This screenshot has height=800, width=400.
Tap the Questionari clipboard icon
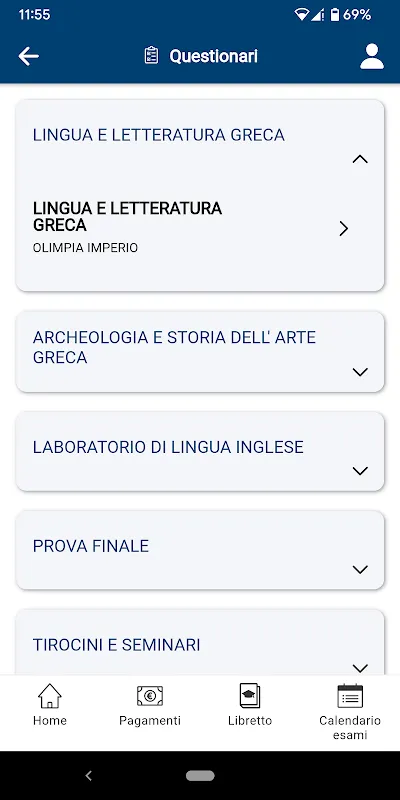151,56
